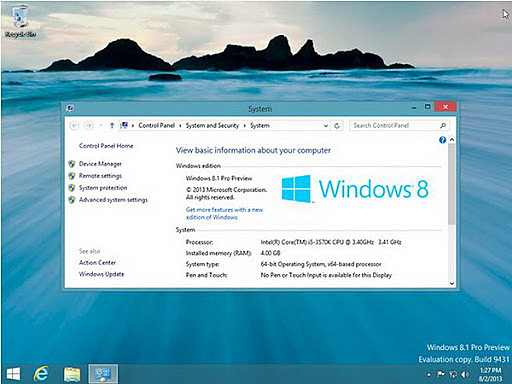Image resolution: width=512 pixels, height=384 pixels.
Task: Open the System and Security breadcrumb
Action: click(x=212, y=125)
